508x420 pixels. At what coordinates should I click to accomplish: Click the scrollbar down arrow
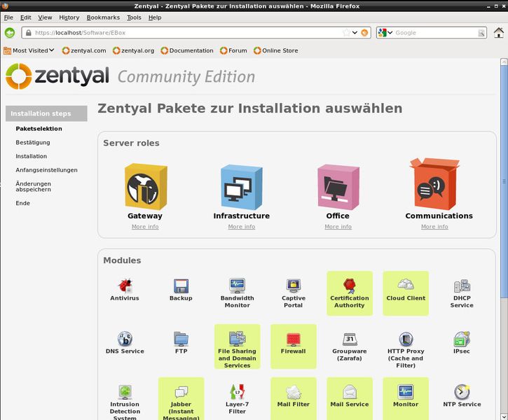tap(504, 416)
